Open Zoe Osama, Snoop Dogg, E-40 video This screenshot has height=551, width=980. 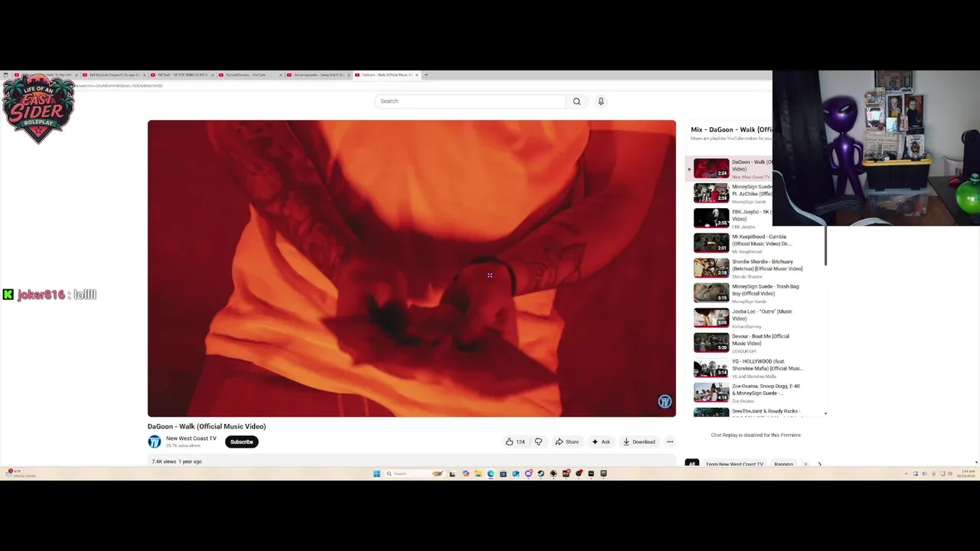pyautogui.click(x=766, y=390)
